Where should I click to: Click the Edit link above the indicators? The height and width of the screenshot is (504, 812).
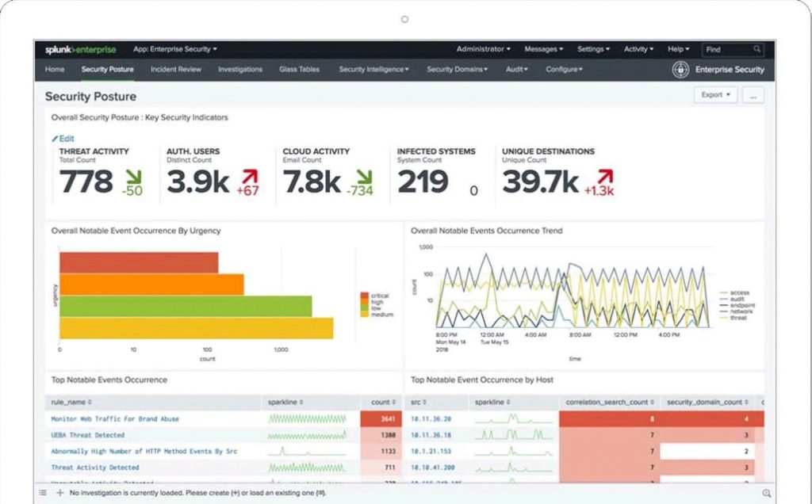[63, 139]
